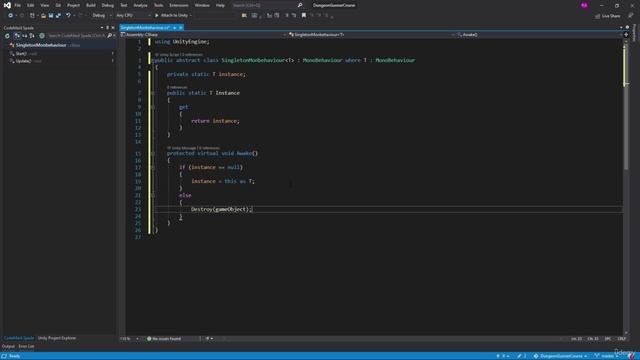Open the SingletonMonobehaviour<T> type dropdown
Viewport: 640px width, 360px height.
(371, 35)
